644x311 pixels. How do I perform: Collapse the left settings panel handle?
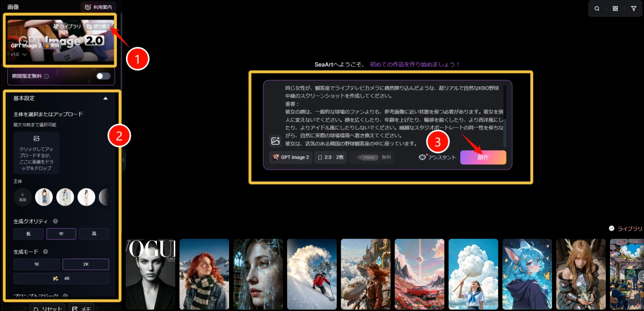pos(124,159)
